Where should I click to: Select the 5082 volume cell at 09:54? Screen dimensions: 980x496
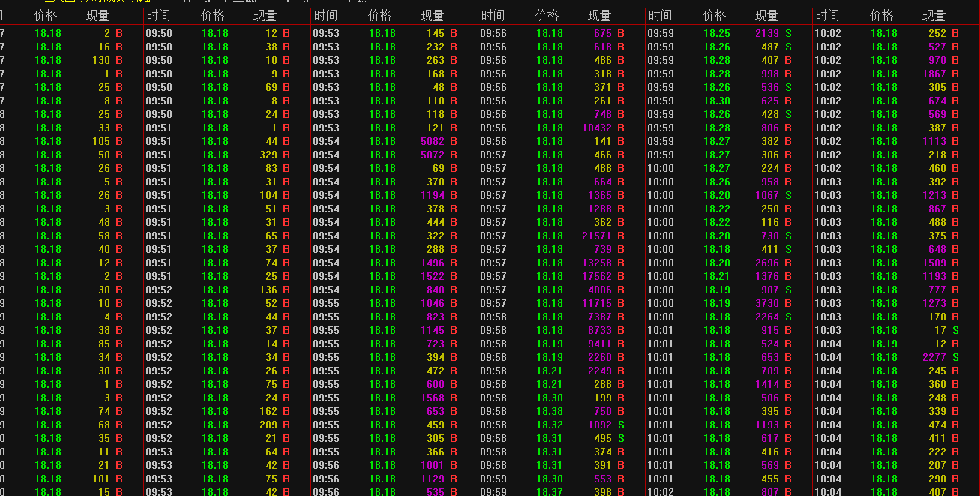[433, 141]
